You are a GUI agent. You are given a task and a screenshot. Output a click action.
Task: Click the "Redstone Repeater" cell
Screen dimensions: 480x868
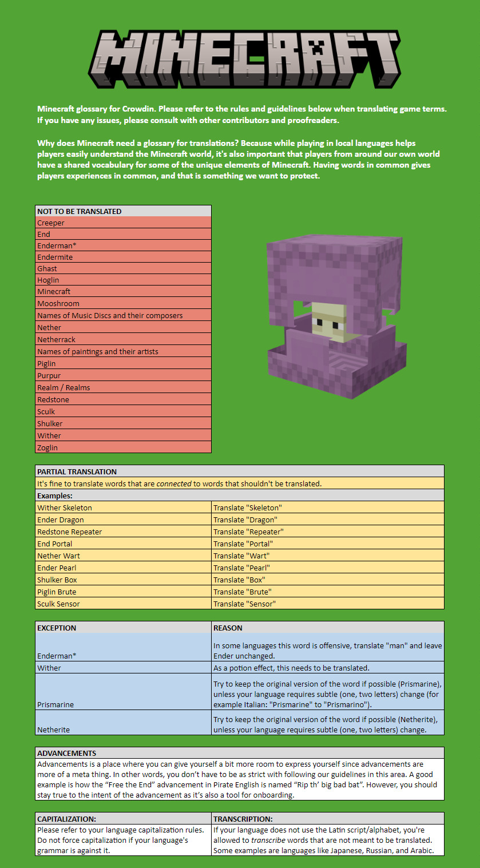[x=124, y=532]
